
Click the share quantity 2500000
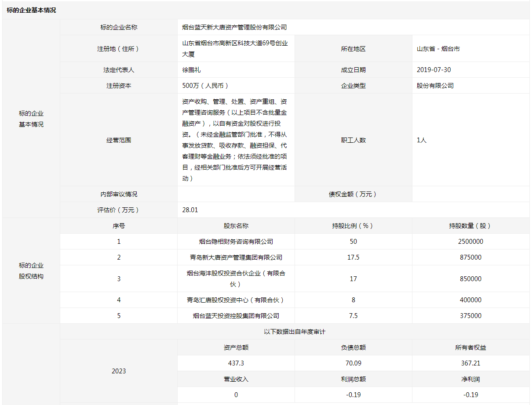(x=470, y=242)
